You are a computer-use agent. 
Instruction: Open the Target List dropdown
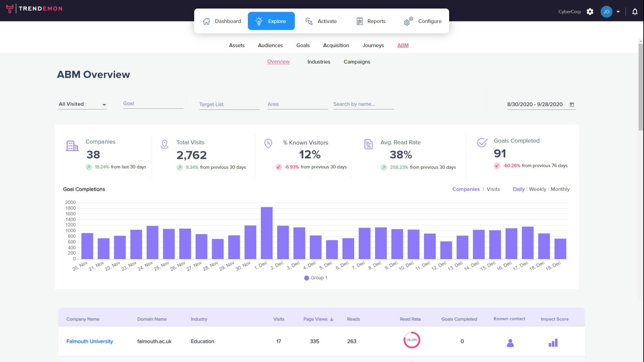click(x=229, y=104)
